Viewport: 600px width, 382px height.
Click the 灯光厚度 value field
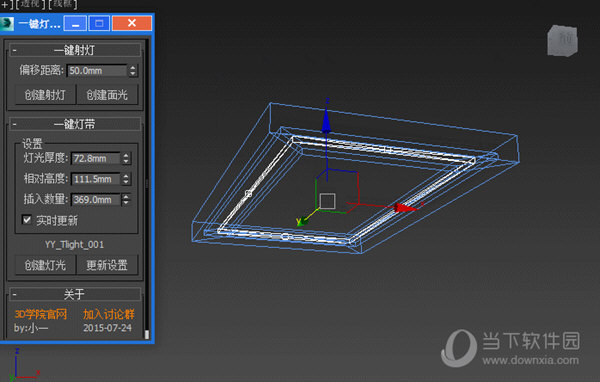coord(96,158)
